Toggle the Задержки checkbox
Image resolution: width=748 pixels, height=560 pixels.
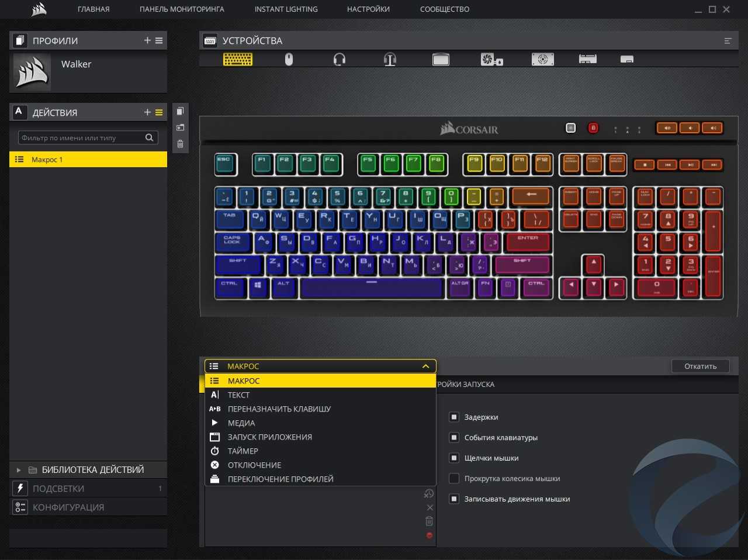tap(453, 417)
